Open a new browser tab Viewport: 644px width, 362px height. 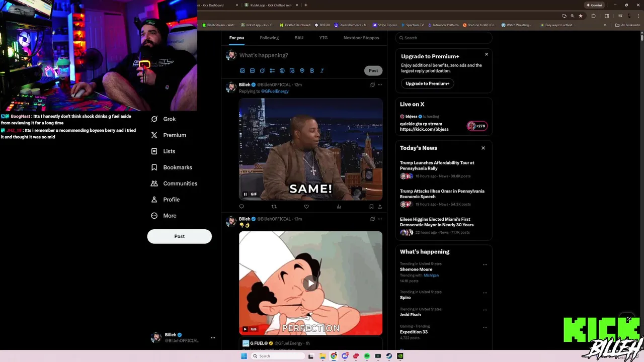(x=306, y=5)
